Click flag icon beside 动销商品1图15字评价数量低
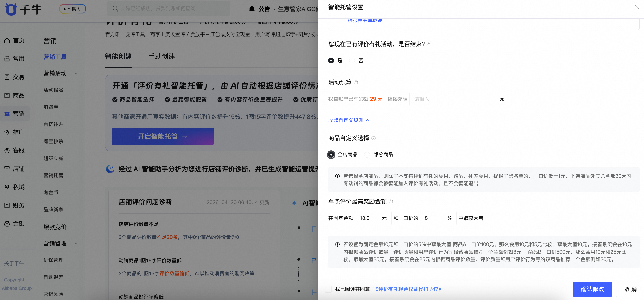This screenshot has width=644, height=300. 315,261
